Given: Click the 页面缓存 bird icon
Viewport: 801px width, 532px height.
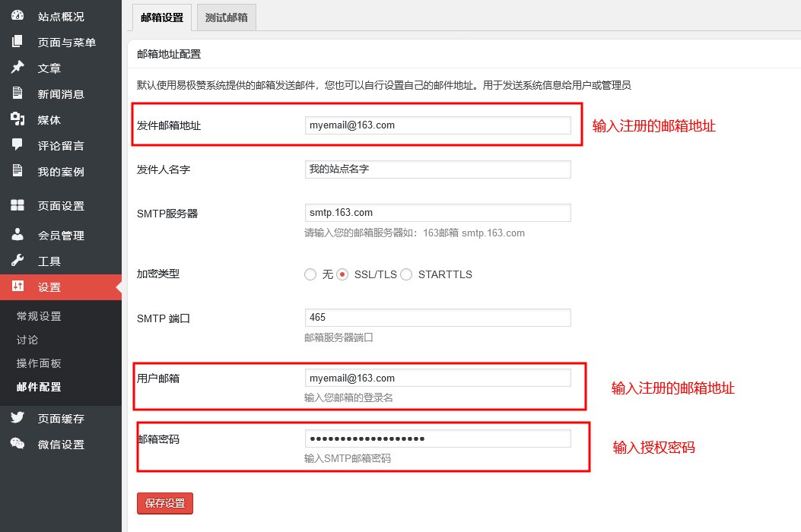Looking at the screenshot, I should (x=17, y=418).
